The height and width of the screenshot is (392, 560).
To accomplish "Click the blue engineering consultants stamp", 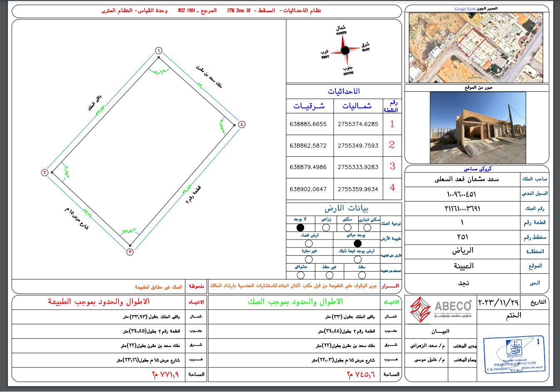I will (x=515, y=355).
